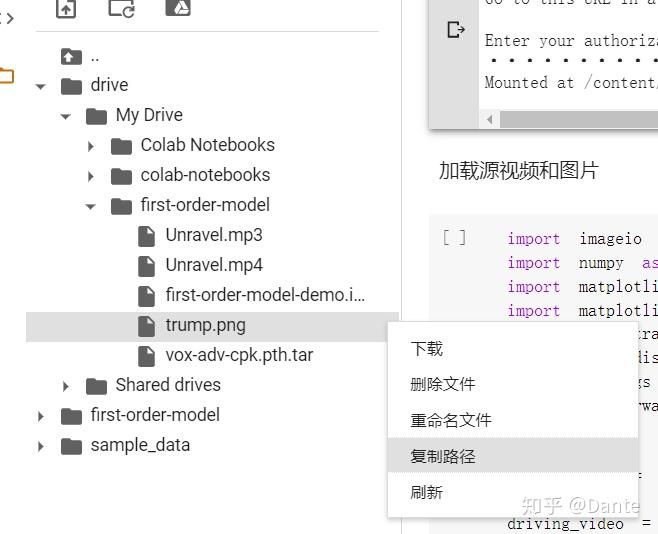Collapse the drive folder
This screenshot has height=534, width=658.
(40, 87)
